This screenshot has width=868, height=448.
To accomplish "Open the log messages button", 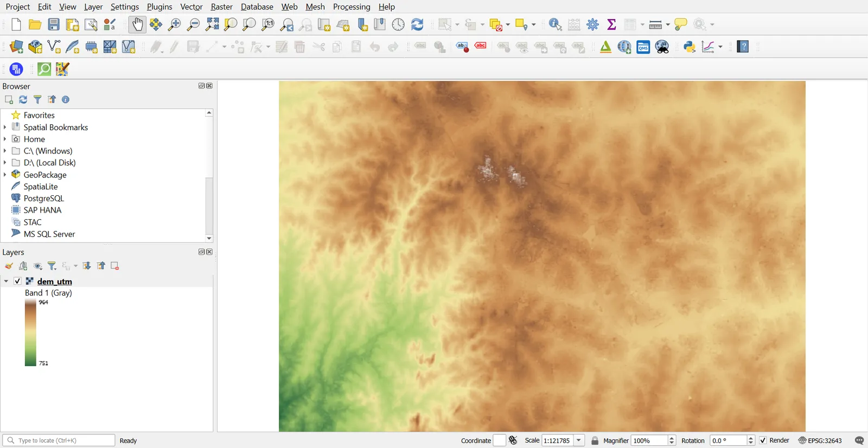I will coord(859,440).
